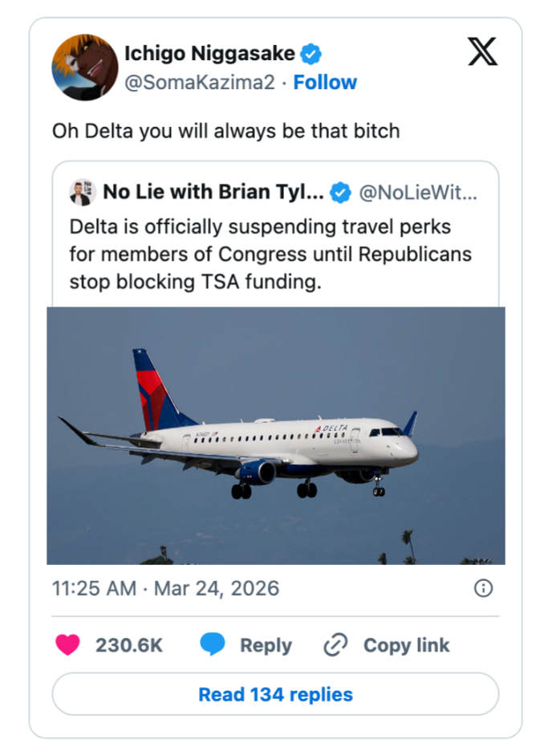Open the @NoLieWit... handle in the quoted tweet
Screen dimensions: 552x756
click(417, 193)
